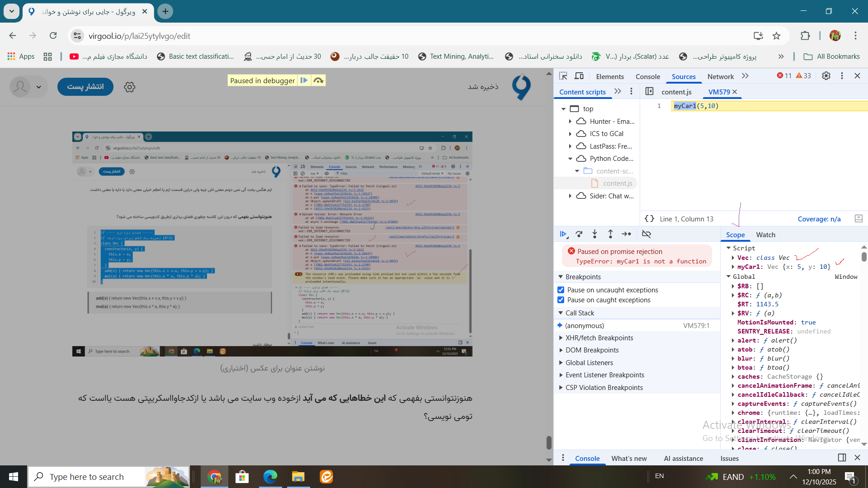Click the Windows taskbar search box
The width and height of the screenshot is (868, 488).
coord(87,477)
